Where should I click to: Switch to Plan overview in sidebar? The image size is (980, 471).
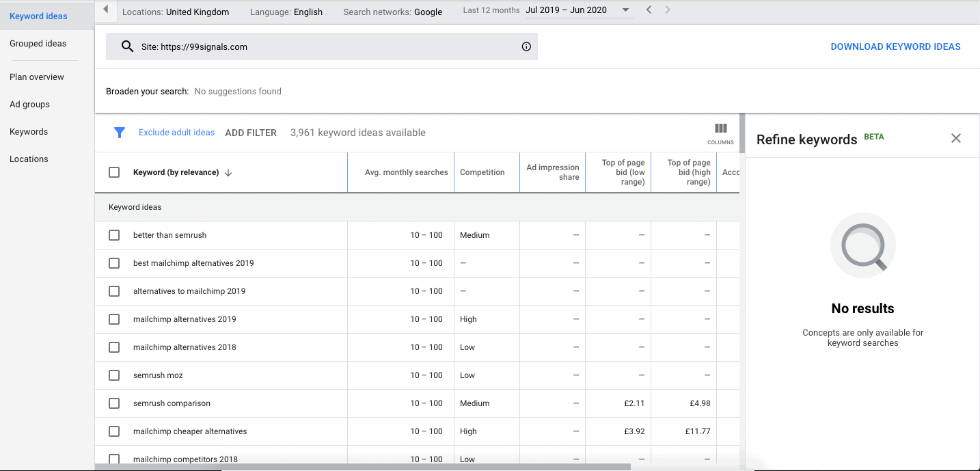(x=37, y=77)
